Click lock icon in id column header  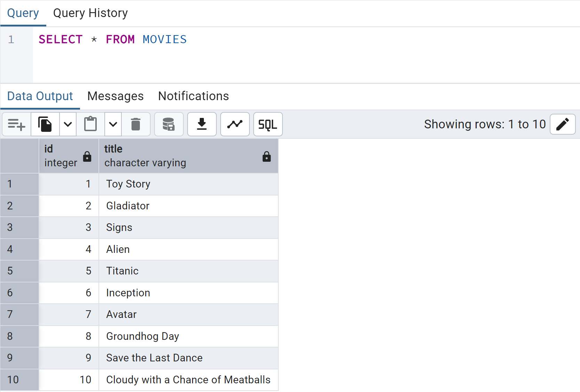click(87, 157)
